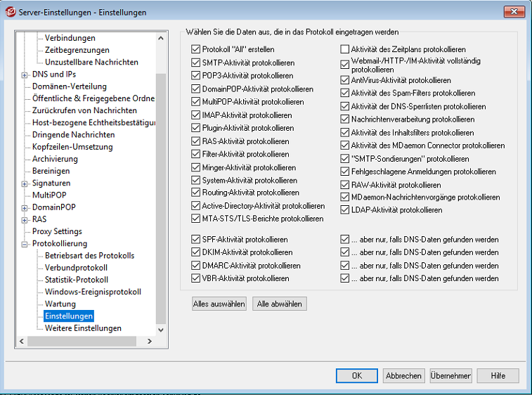Screen dimensions: 532x395
Task: Enable Aktivität des Zeitplans protokollieren
Action: click(x=345, y=50)
